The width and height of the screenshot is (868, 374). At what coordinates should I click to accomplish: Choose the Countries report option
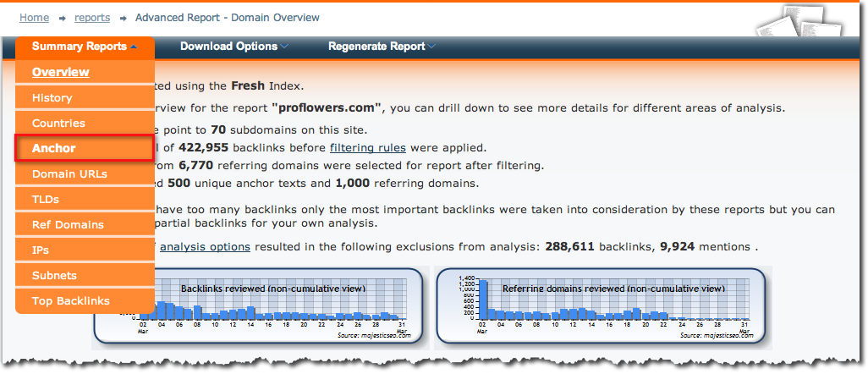(58, 124)
